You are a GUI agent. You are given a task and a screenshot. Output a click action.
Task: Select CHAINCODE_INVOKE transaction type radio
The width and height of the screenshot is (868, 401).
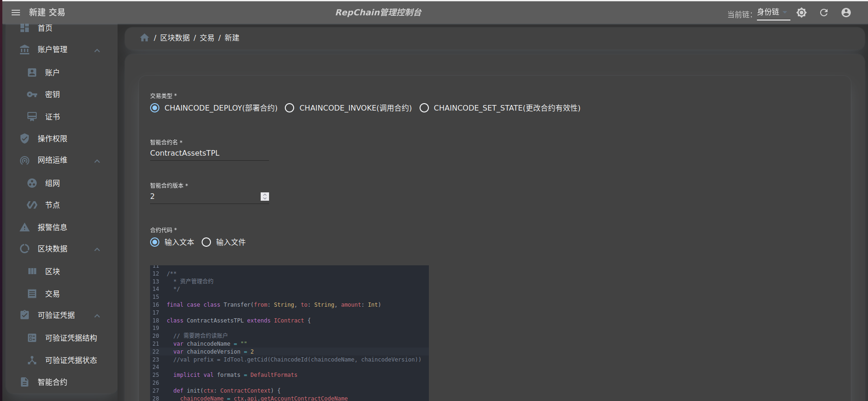point(289,108)
